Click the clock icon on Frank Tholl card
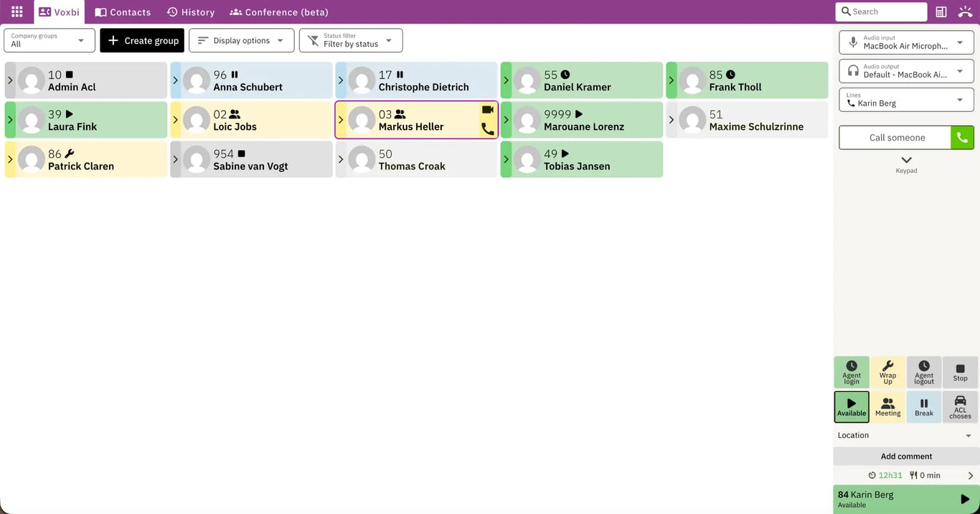 pyautogui.click(x=730, y=75)
